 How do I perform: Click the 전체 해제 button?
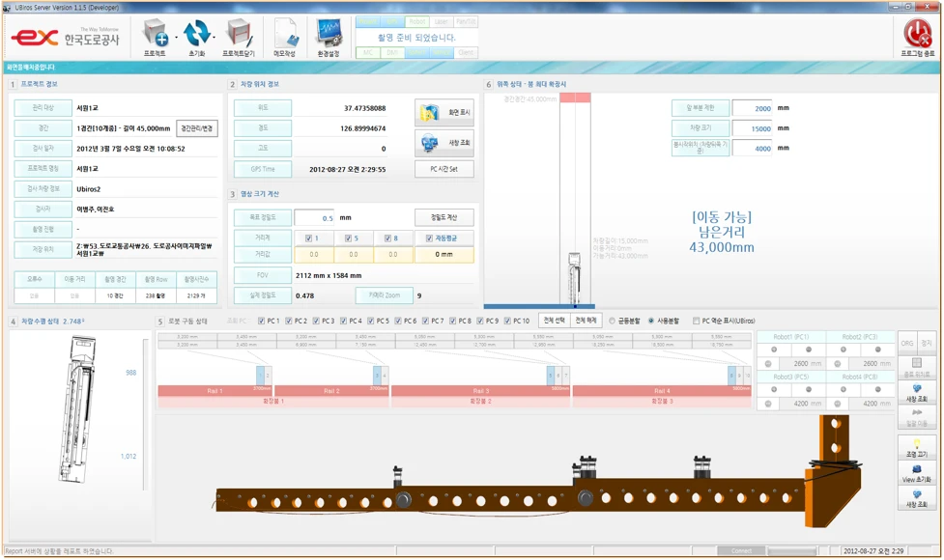click(x=586, y=321)
